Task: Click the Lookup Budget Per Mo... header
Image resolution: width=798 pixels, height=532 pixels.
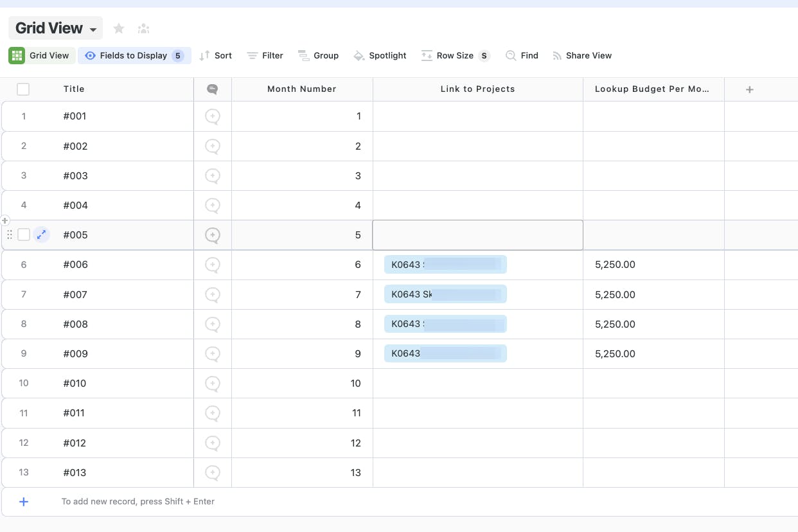Action: click(653, 89)
